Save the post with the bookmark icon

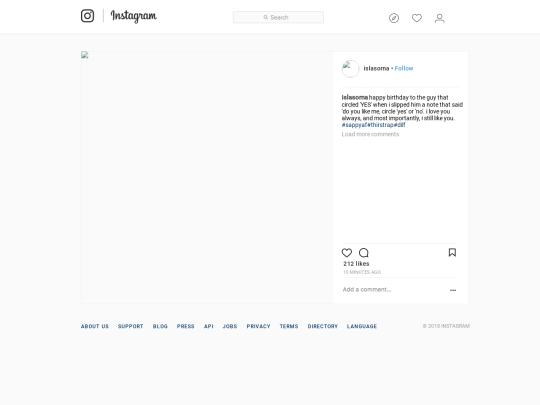(452, 252)
